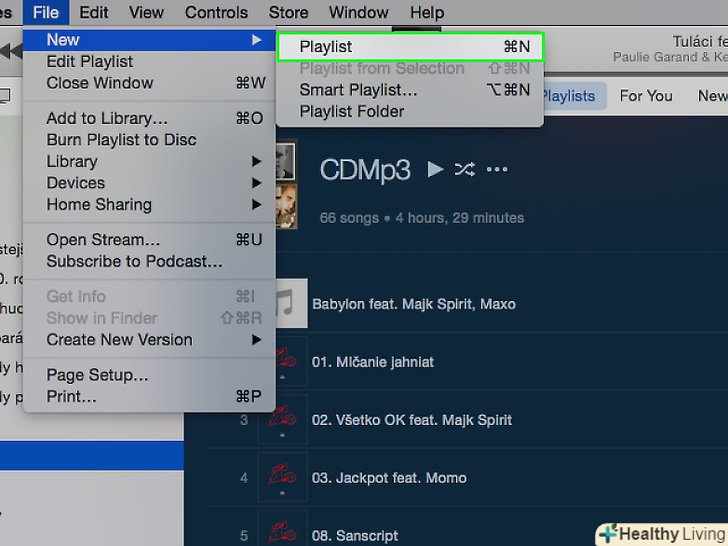Expand the Library submenu
The image size is (728, 546).
[x=149, y=161]
